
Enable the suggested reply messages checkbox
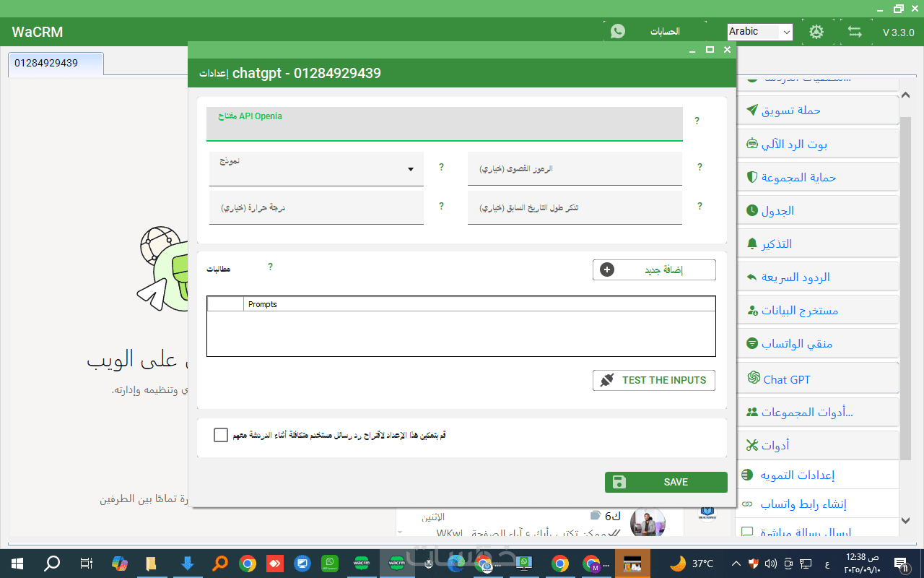click(x=221, y=435)
